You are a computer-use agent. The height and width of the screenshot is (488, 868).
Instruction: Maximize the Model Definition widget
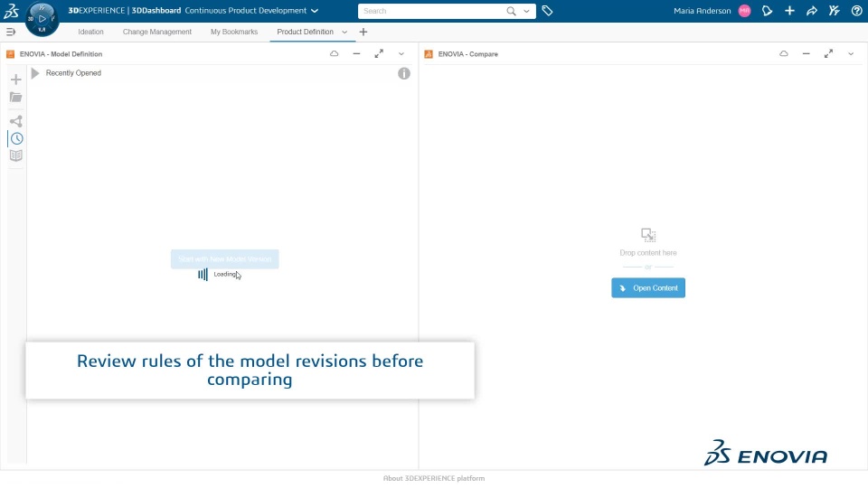pos(379,53)
